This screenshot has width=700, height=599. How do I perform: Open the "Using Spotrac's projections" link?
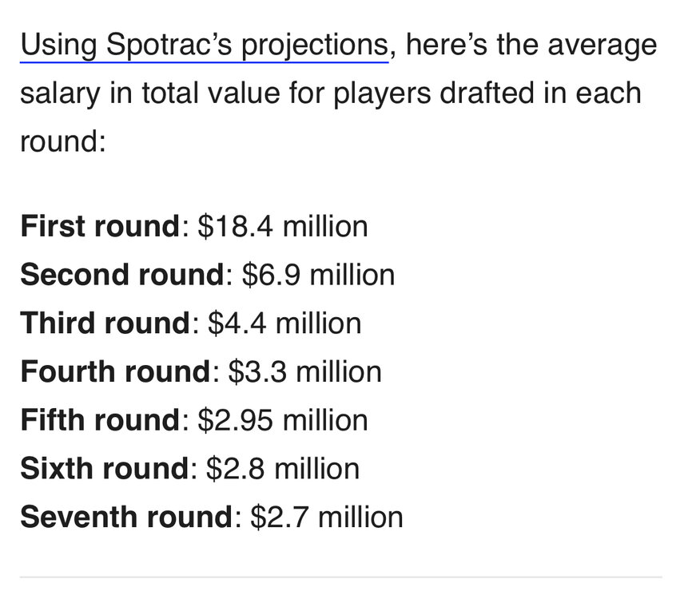pyautogui.click(x=204, y=45)
